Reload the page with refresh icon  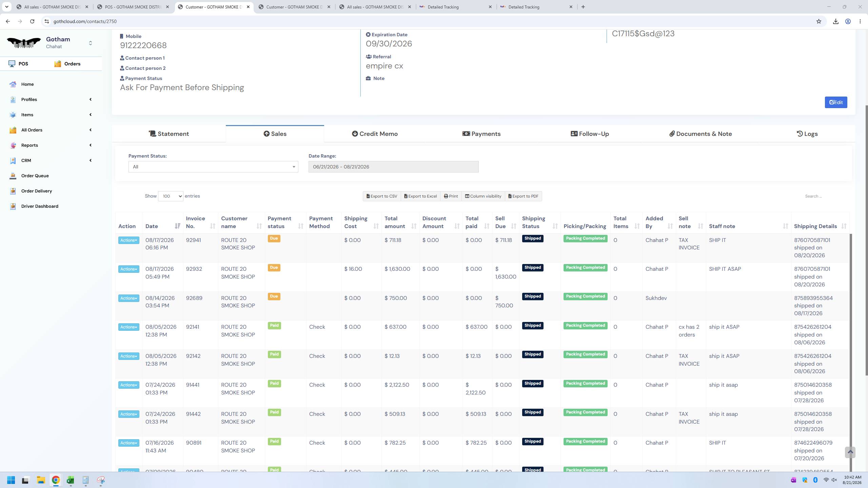[x=32, y=21]
